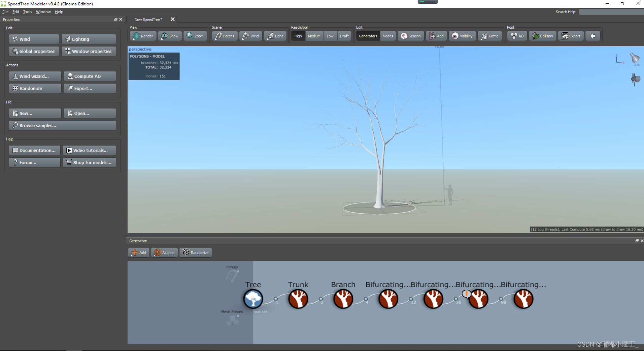Select the Bifurcating node with warning badge
The image size is (644, 351).
479,299
